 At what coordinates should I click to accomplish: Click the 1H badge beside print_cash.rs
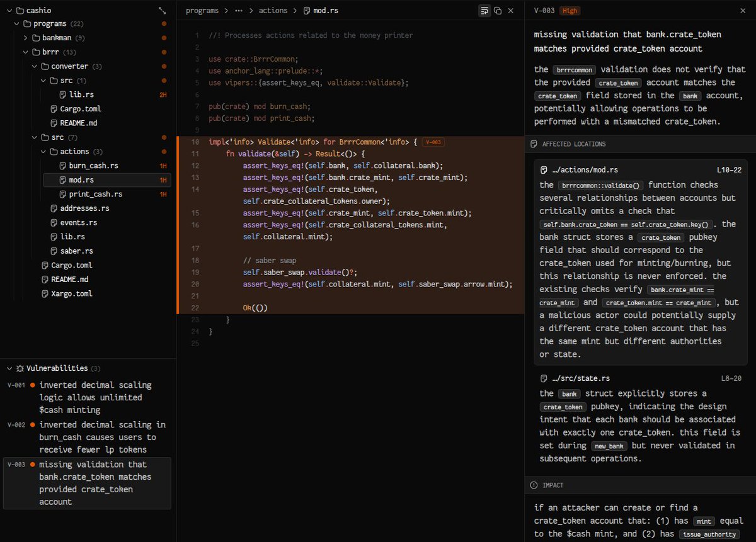(163, 194)
